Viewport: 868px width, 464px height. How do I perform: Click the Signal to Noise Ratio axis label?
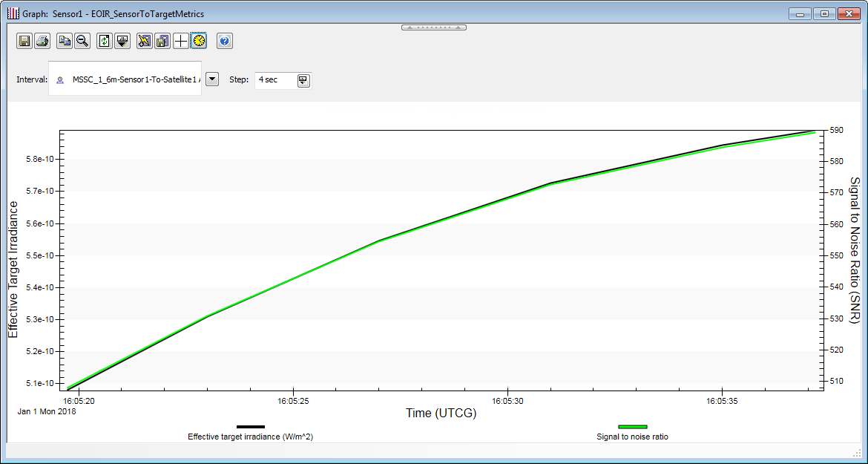(x=855, y=250)
